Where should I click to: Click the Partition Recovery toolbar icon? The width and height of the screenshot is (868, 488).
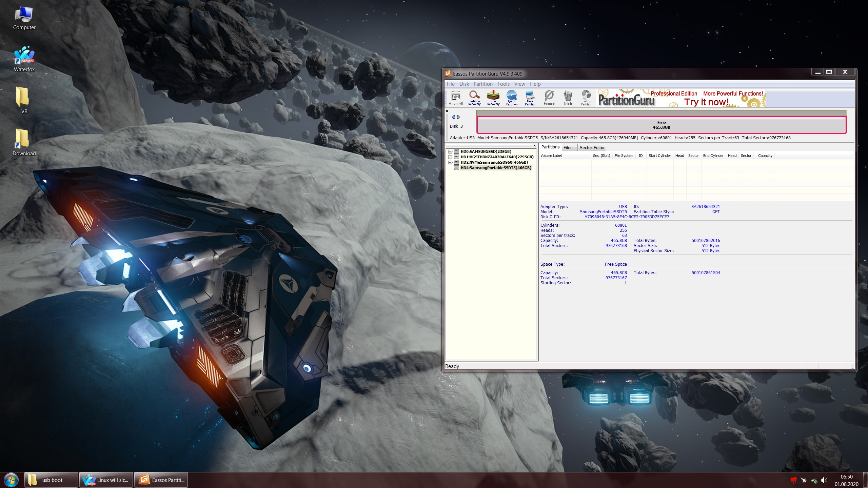coord(474,98)
